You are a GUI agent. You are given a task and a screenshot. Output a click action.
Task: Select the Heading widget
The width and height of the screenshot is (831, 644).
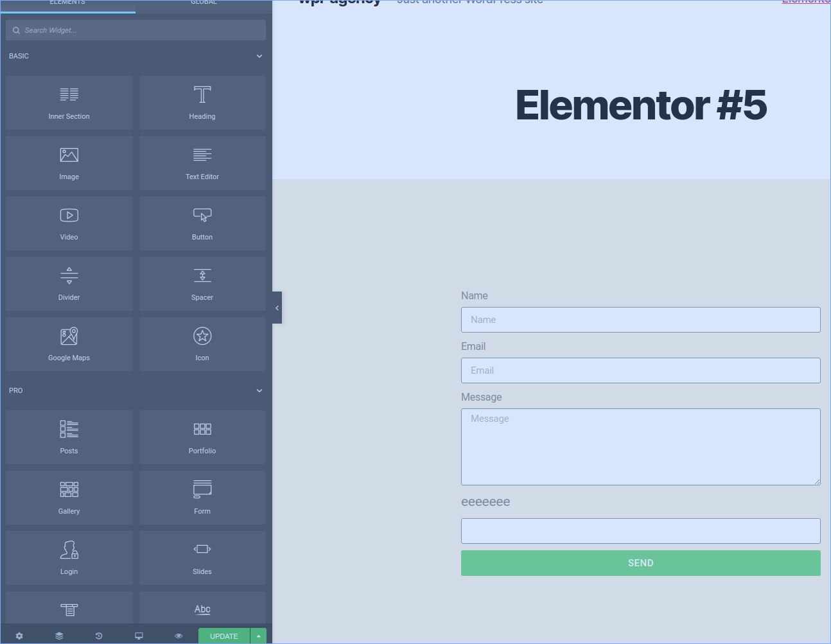[x=202, y=103]
